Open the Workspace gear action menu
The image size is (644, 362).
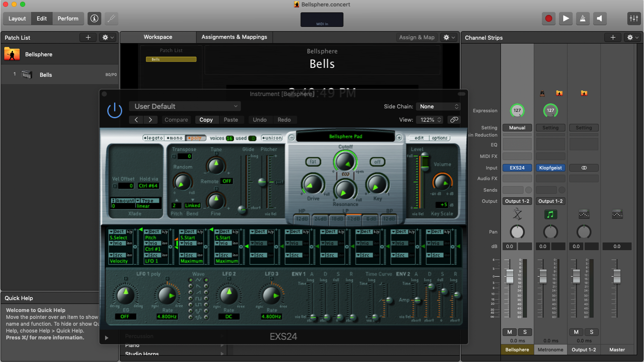pos(449,38)
